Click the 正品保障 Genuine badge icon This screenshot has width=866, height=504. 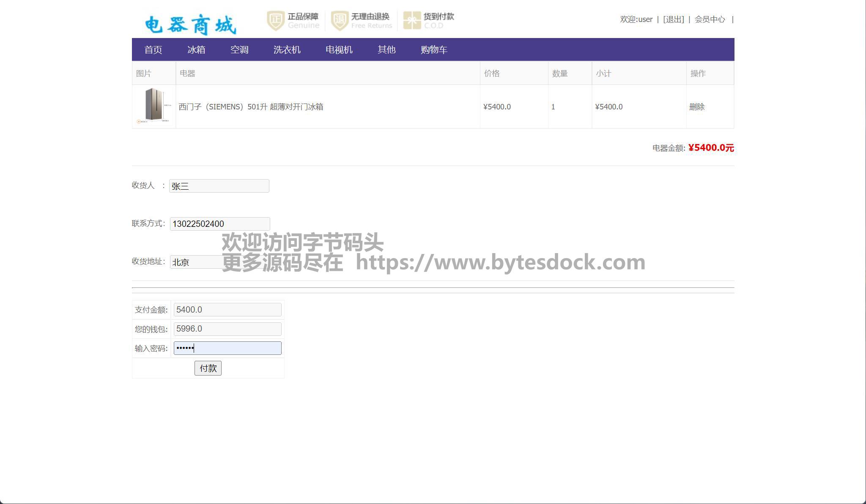[x=276, y=20]
